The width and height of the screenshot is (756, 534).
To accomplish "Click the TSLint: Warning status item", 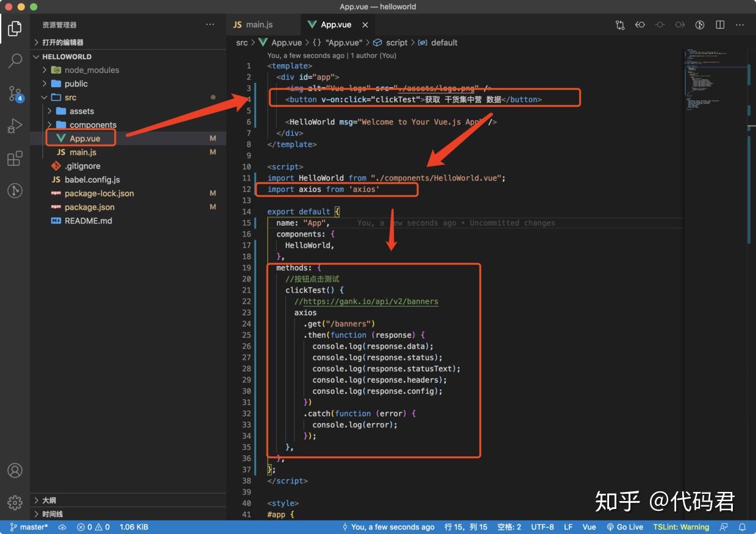I will (x=681, y=527).
